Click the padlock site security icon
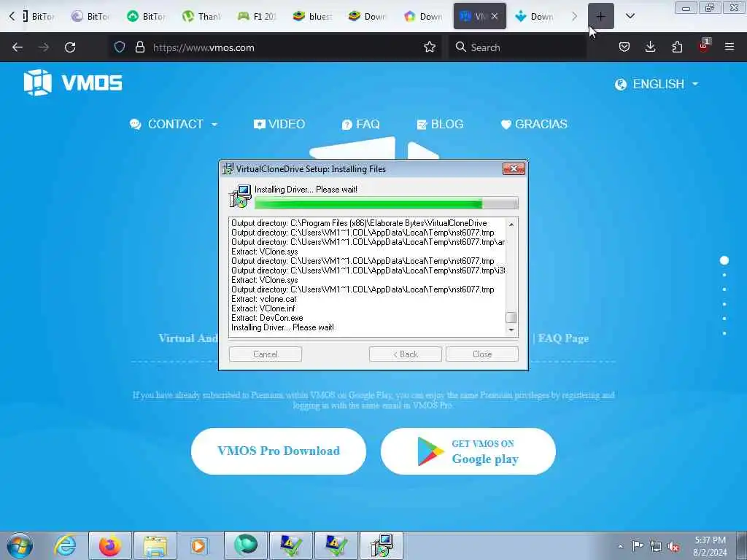The height and width of the screenshot is (560, 747). click(x=139, y=47)
